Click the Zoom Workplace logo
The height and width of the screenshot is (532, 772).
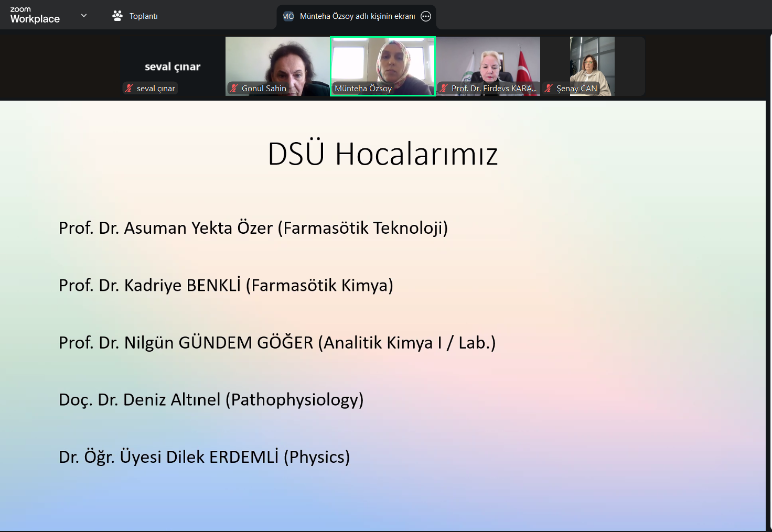click(35, 16)
